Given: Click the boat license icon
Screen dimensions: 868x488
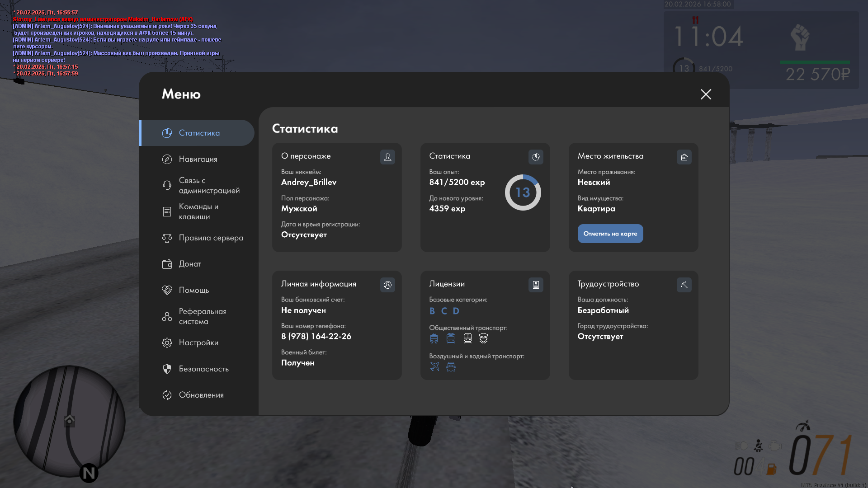Looking at the screenshot, I should 451,366.
